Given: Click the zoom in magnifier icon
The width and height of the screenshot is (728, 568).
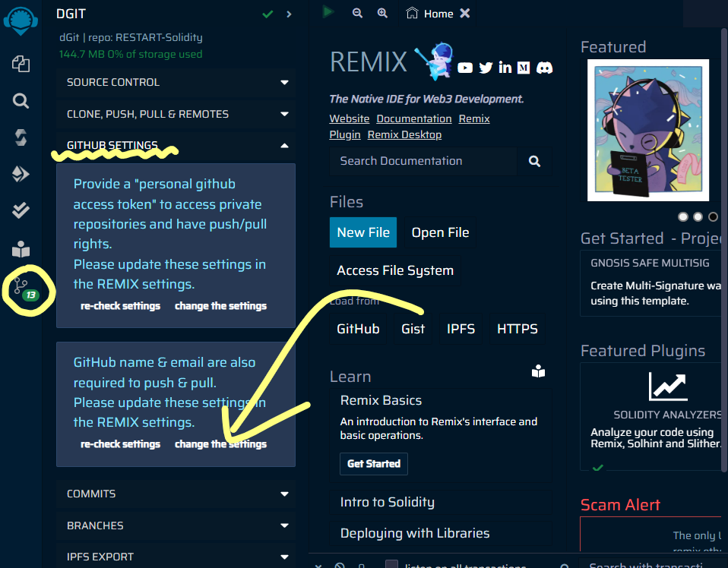Looking at the screenshot, I should click(382, 13).
